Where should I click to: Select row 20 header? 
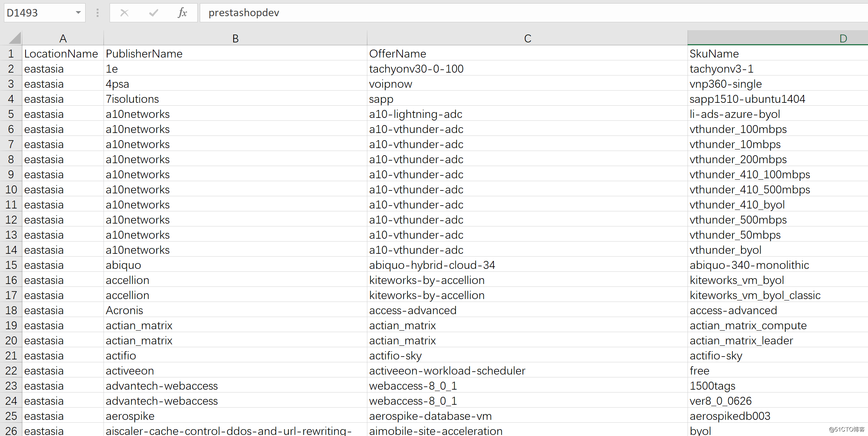(11, 340)
